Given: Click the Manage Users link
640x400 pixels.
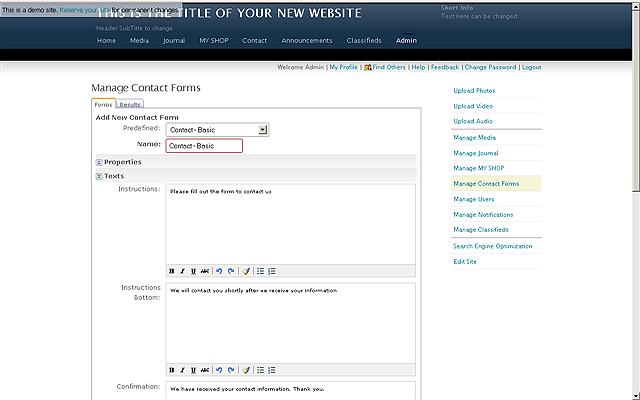Looking at the screenshot, I should (x=473, y=199).
